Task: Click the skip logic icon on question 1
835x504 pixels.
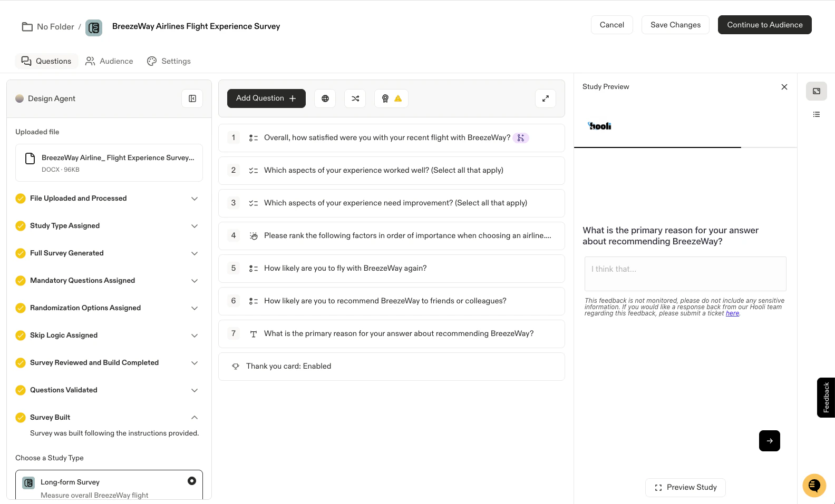Action: (x=521, y=138)
